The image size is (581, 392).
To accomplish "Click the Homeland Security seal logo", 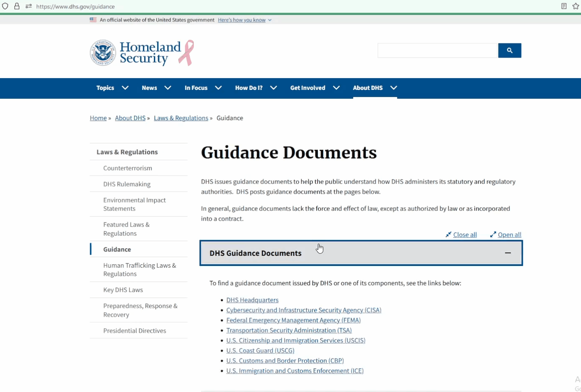I will coord(103,53).
